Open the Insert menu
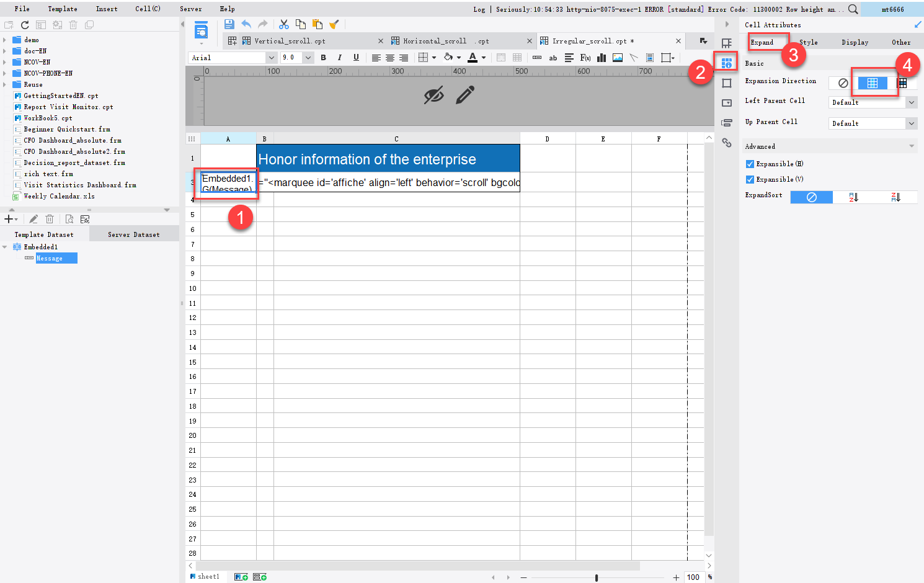The image size is (924, 583). click(107, 9)
